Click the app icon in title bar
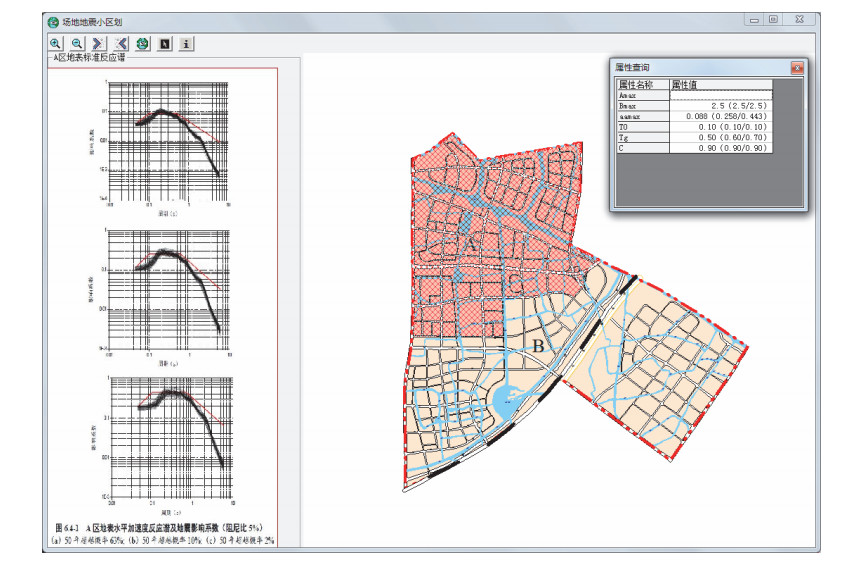This screenshot has height=567, width=864. pyautogui.click(x=53, y=21)
